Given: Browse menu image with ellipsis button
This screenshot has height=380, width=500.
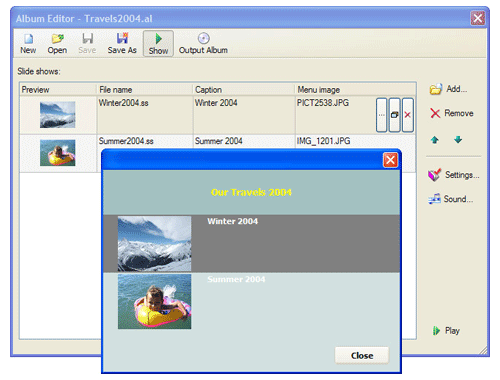Looking at the screenshot, I should [382, 115].
